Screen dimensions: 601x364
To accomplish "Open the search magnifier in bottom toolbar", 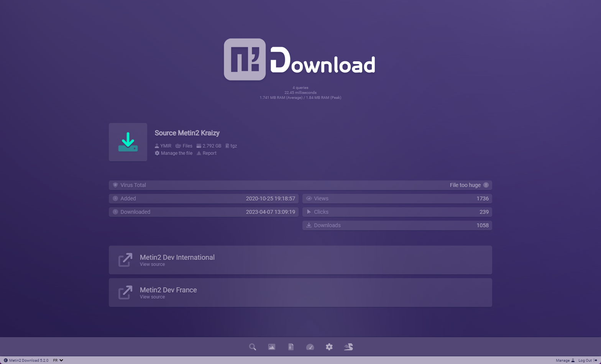I will point(253,347).
